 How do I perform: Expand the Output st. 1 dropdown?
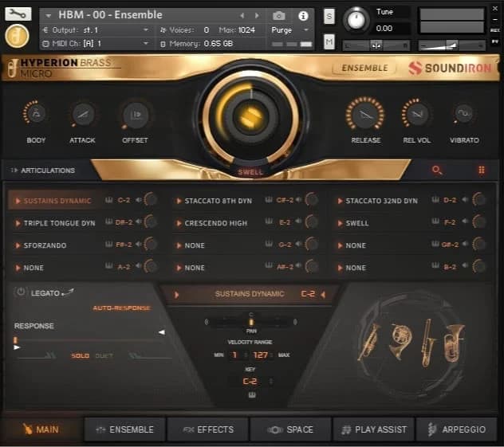(x=100, y=29)
